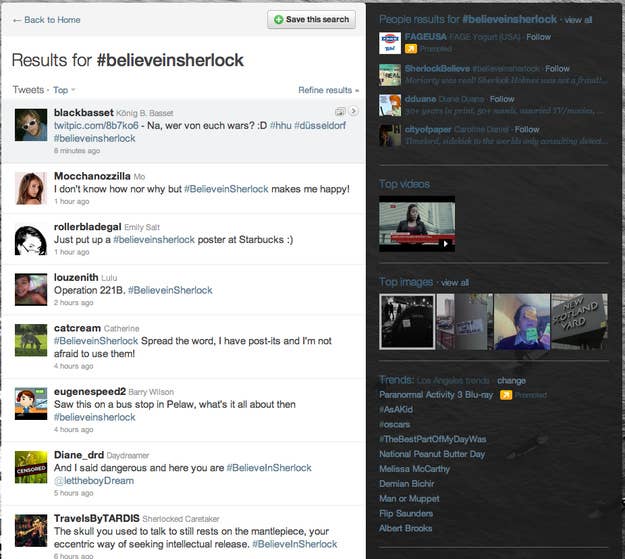Open the first black-and-white top image
This screenshot has width=625, height=559.
click(407, 322)
